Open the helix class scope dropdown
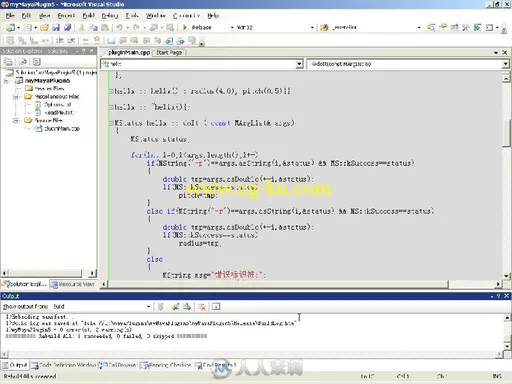The image size is (512, 384). click(x=299, y=64)
